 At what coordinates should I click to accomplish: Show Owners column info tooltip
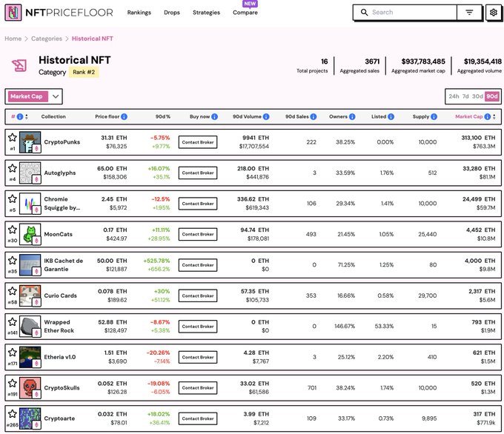coord(352,116)
